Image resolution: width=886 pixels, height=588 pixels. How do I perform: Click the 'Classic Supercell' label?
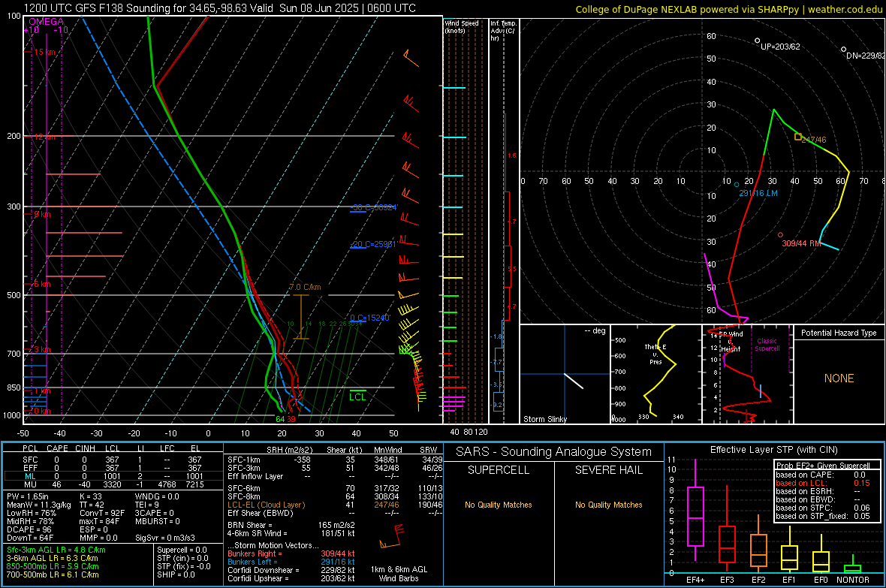[767, 345]
